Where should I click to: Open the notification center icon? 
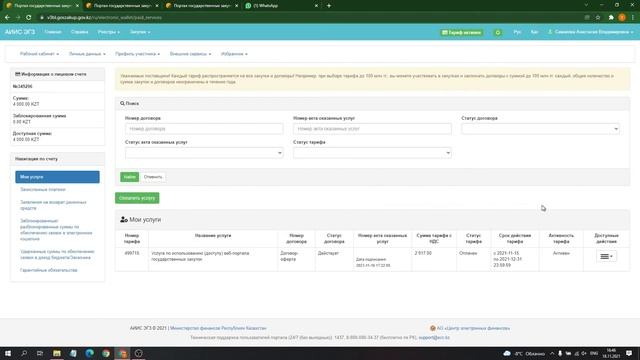tap(629, 353)
